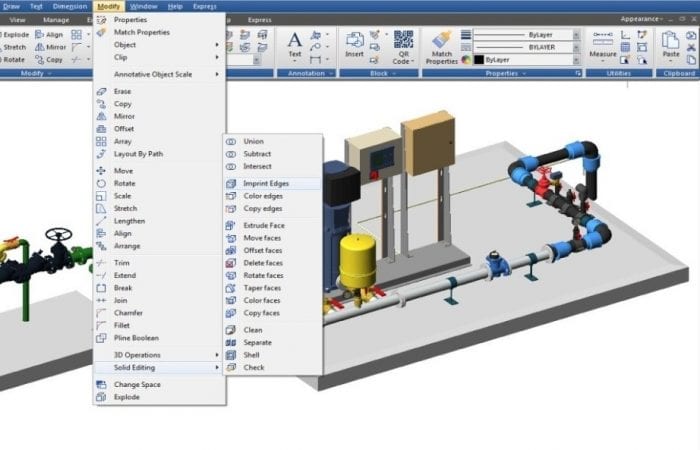Click Extrude Face in the submenu
700x450 pixels.
tap(264, 226)
